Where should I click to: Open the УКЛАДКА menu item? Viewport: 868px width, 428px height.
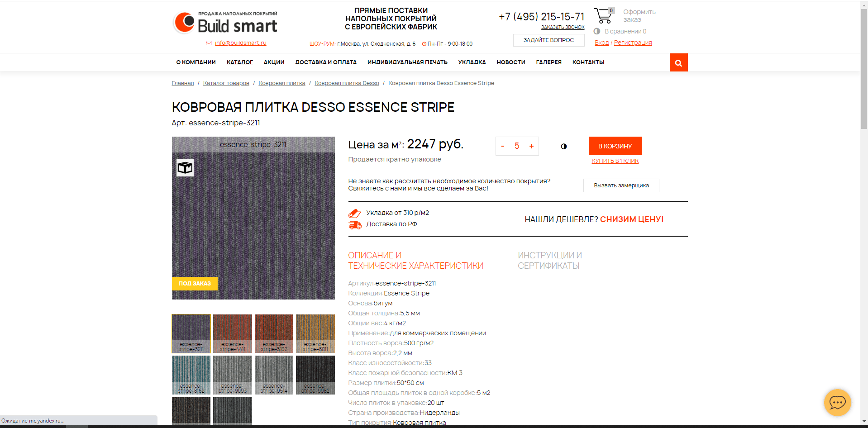point(472,62)
